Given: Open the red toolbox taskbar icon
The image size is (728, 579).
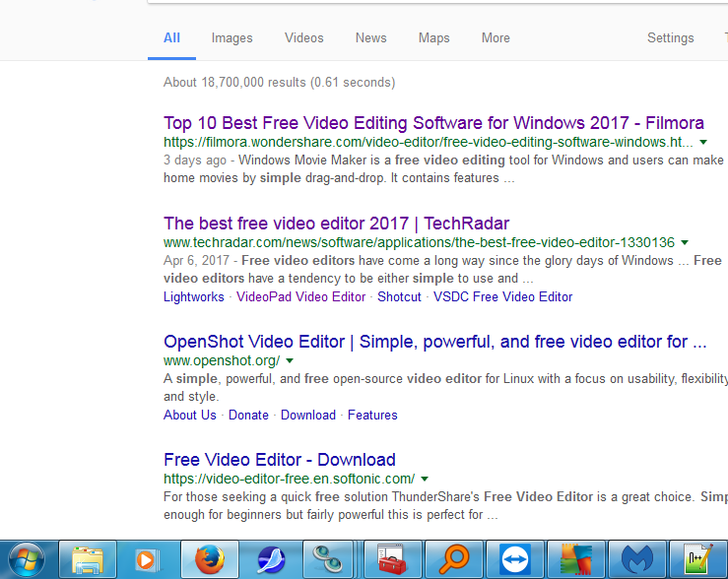Looking at the screenshot, I should click(x=392, y=560).
